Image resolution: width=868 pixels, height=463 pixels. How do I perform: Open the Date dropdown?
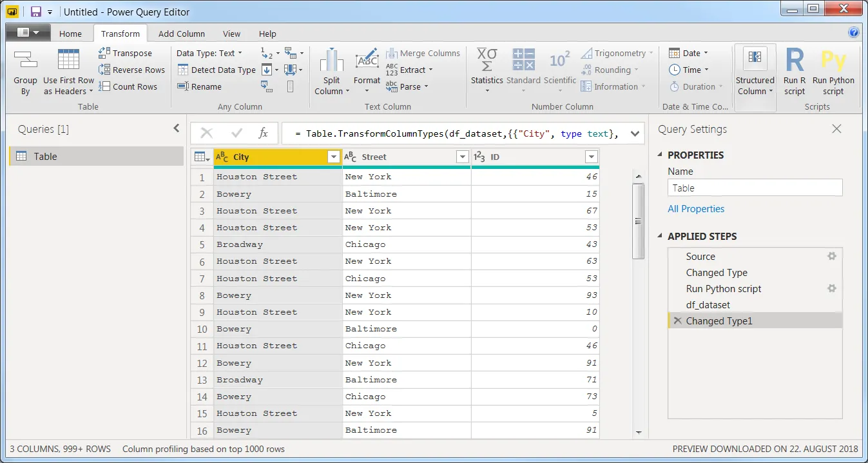(689, 53)
